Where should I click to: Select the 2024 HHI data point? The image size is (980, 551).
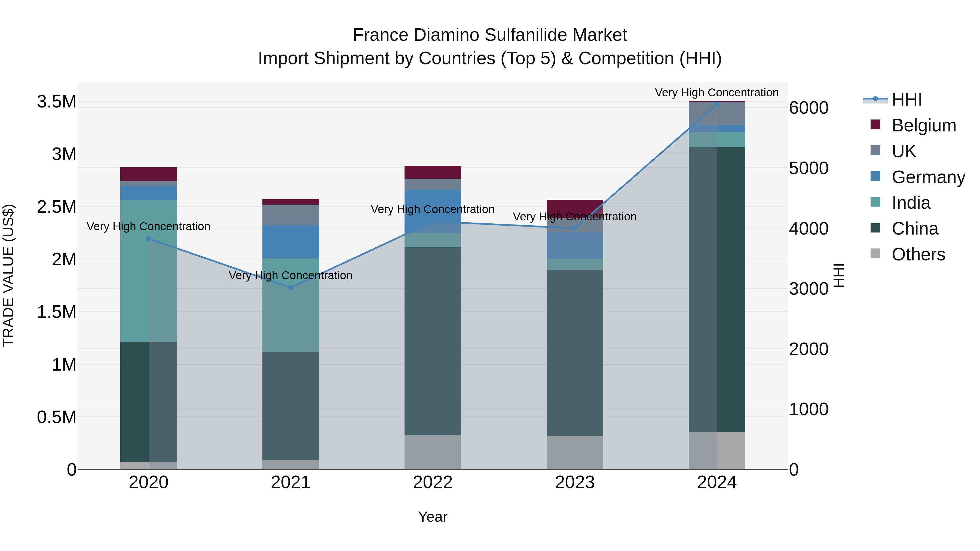click(717, 104)
